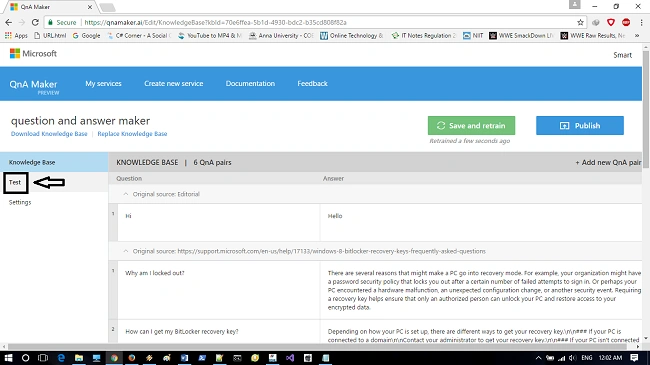
Task: Click the red stop-sign Adblock extension icon
Action: click(626, 22)
